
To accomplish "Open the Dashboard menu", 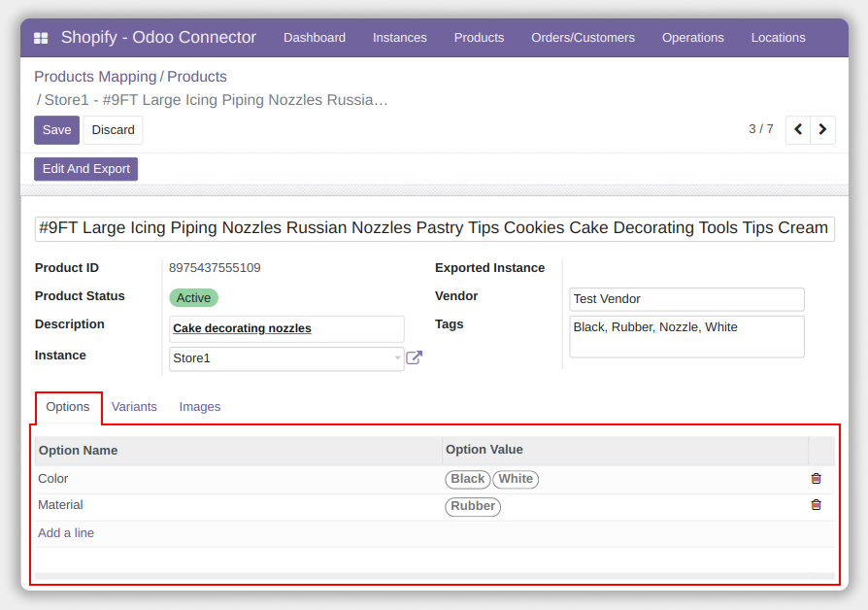I will (x=315, y=38).
